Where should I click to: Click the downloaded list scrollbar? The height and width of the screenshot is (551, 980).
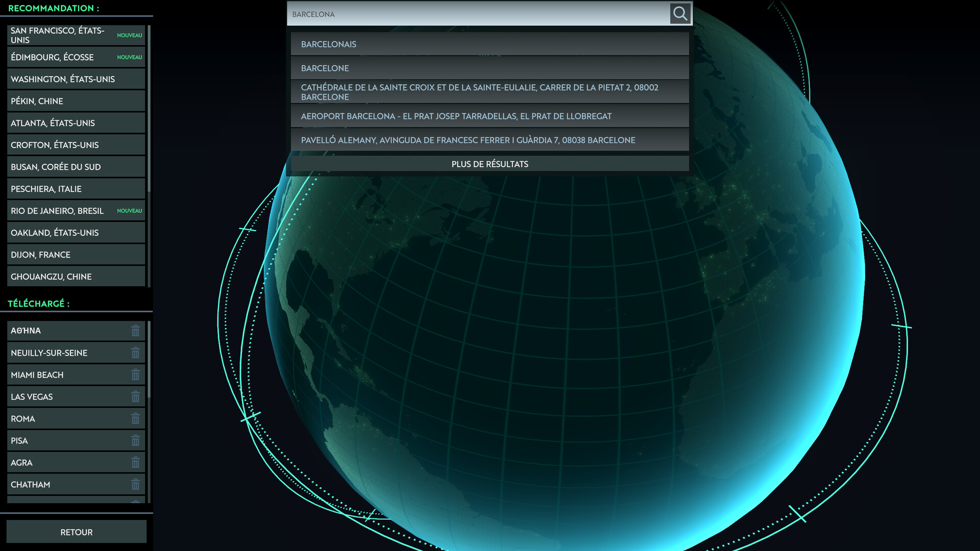pos(149,360)
